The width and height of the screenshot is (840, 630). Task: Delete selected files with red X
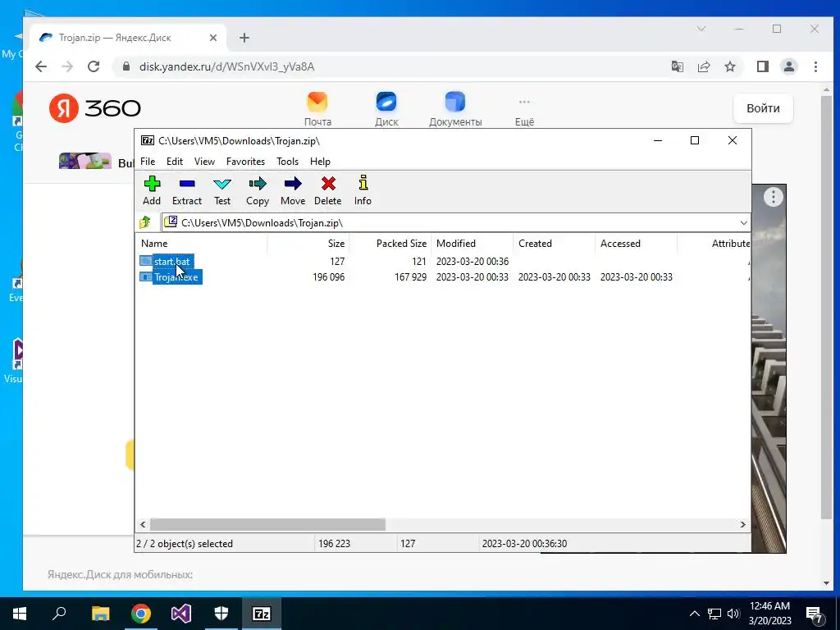(x=328, y=190)
